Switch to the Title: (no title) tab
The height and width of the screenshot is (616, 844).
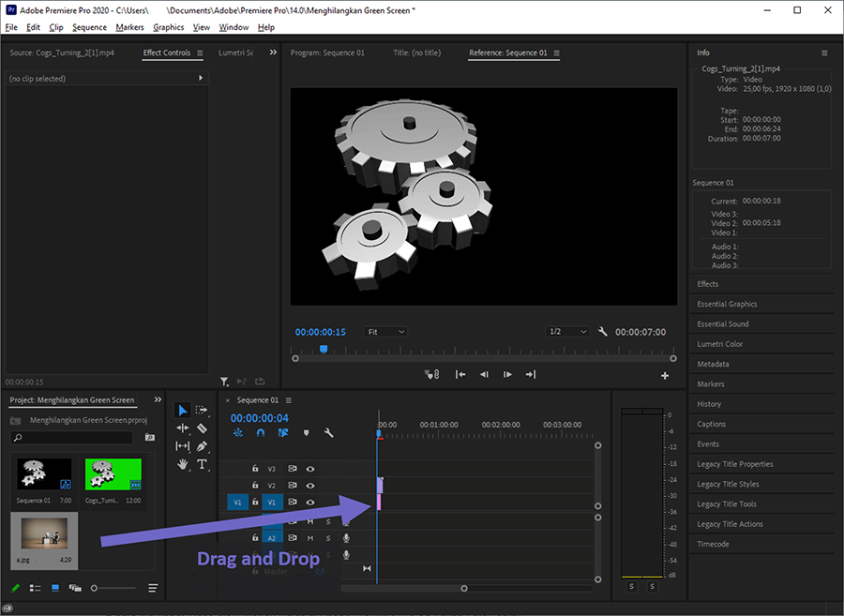[416, 53]
